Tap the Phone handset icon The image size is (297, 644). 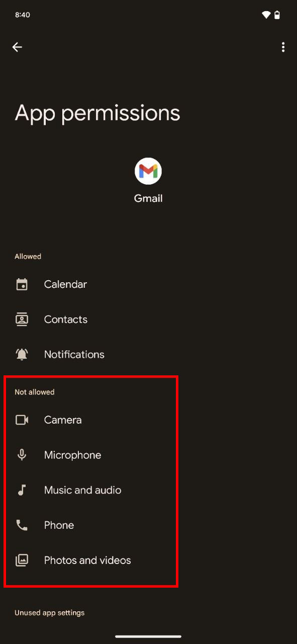22,525
